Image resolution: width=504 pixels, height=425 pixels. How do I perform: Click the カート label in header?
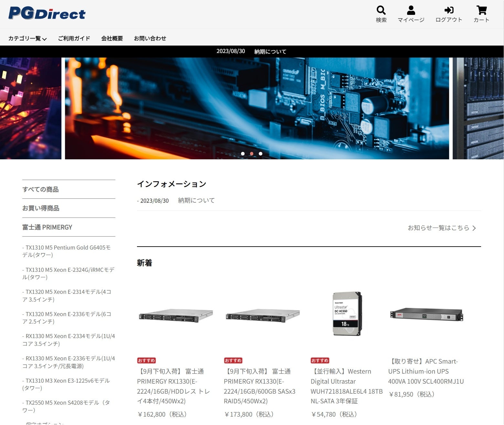pyautogui.click(x=481, y=20)
